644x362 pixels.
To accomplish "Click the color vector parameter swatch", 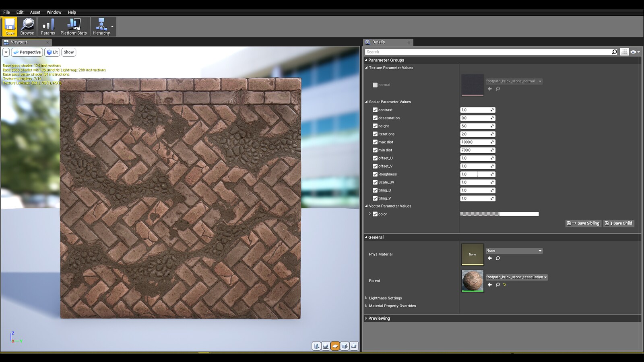I will click(x=499, y=214).
